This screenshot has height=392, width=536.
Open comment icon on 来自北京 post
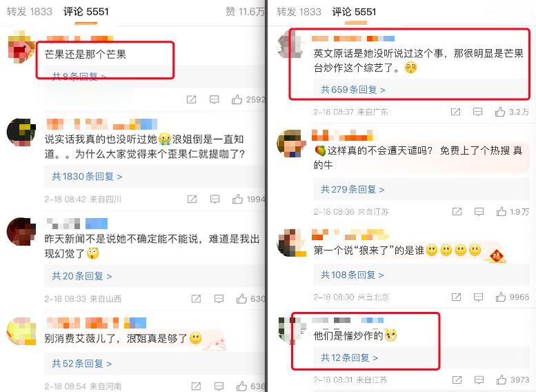click(x=478, y=297)
